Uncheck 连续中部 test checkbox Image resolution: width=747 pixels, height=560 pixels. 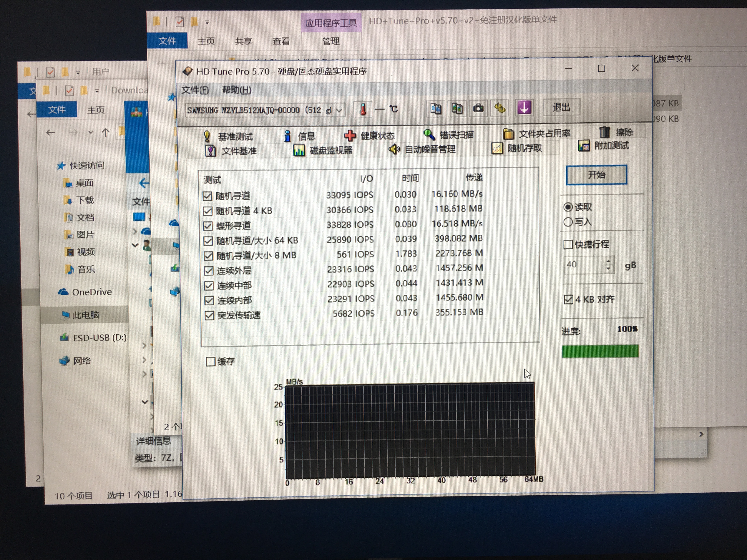pyautogui.click(x=209, y=286)
